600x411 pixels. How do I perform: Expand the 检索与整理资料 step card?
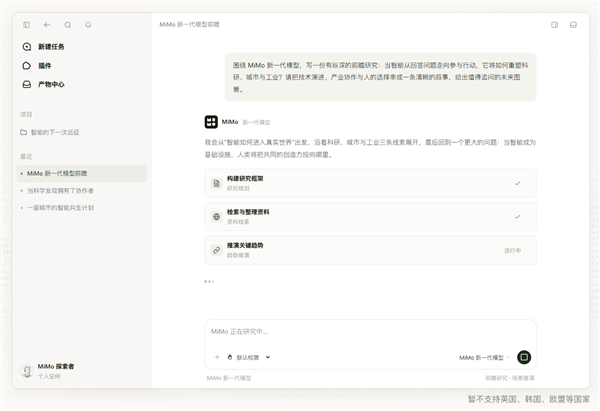pyautogui.click(x=528, y=217)
